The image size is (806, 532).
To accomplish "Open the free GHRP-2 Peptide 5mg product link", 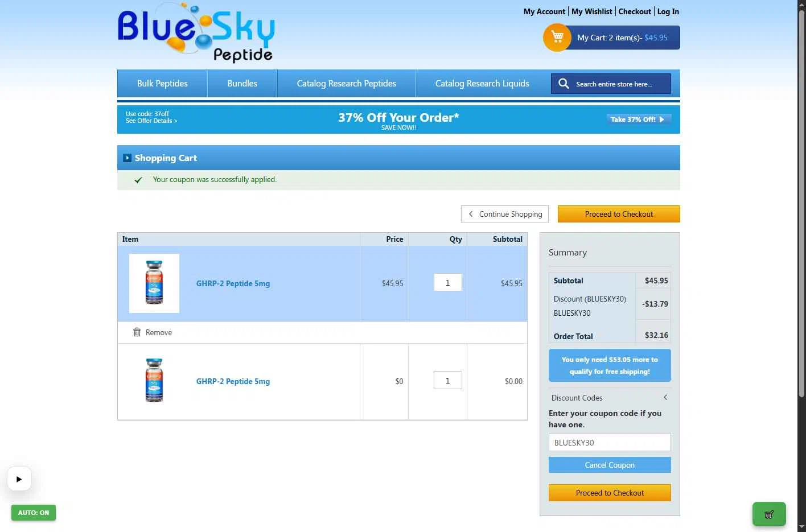I will [233, 381].
